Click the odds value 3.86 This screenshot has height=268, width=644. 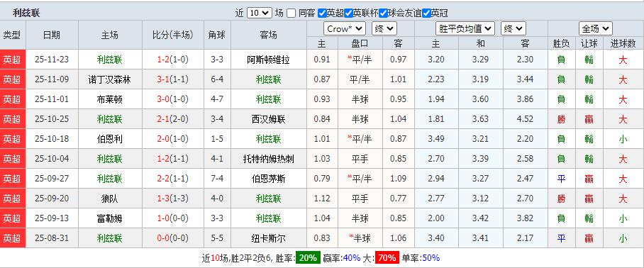point(525,99)
